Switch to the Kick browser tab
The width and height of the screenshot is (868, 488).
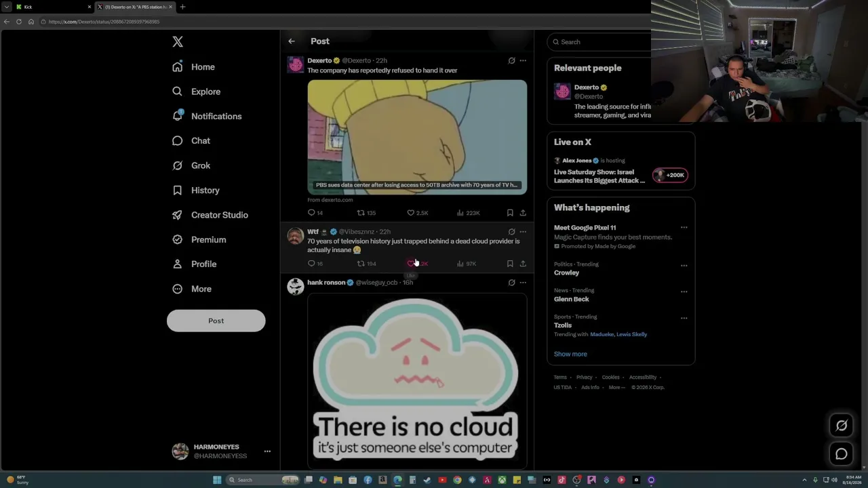point(53,7)
